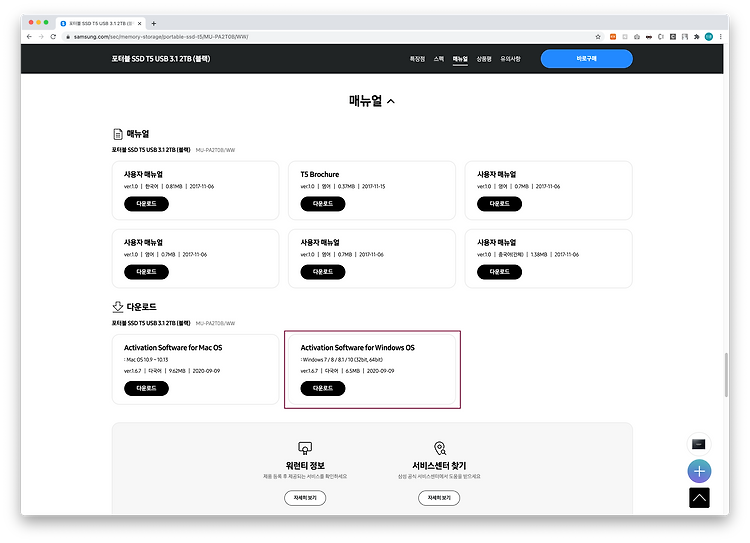Click the padlock site info icon
The image size is (750, 543).
[x=68, y=37]
